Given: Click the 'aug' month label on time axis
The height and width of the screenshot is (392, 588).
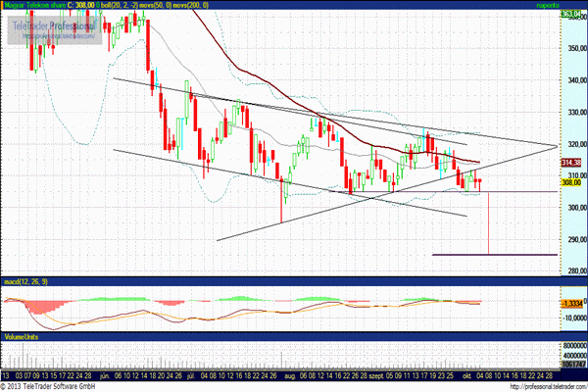Looking at the screenshot, I should point(290,376).
